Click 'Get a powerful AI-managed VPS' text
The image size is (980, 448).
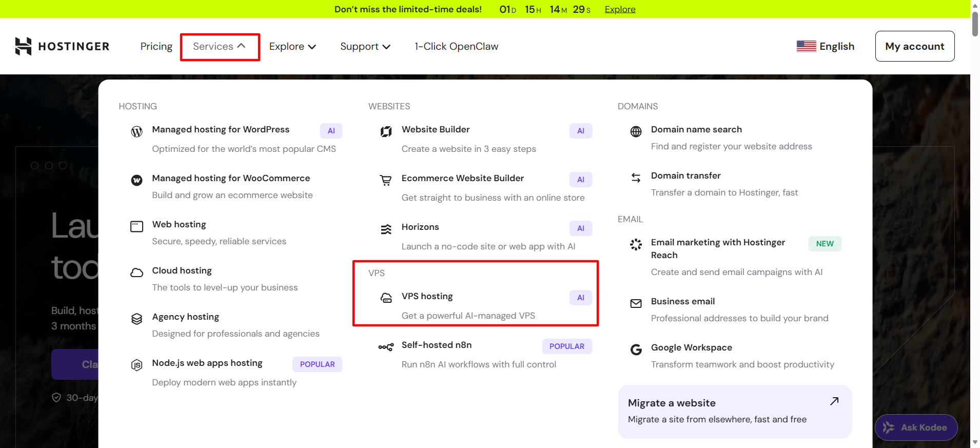click(468, 316)
